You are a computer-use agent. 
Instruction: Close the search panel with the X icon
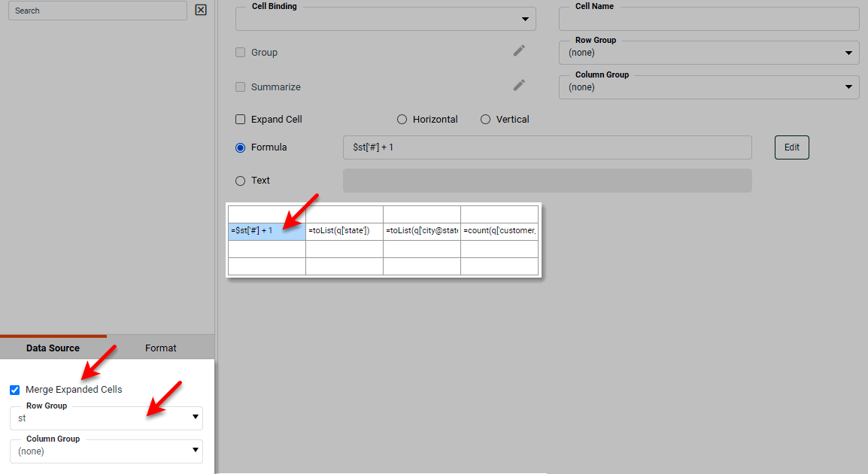click(200, 10)
